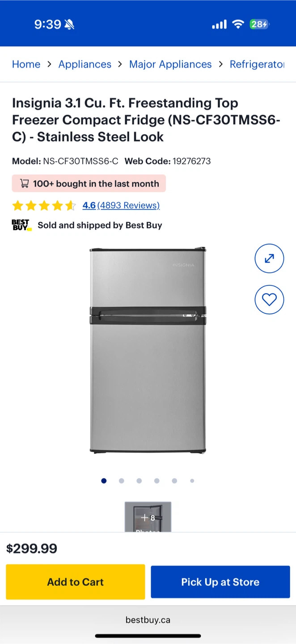This screenshot has height=644, width=296.
Task: Open the +8 photos thumbnail
Action: pos(148,517)
